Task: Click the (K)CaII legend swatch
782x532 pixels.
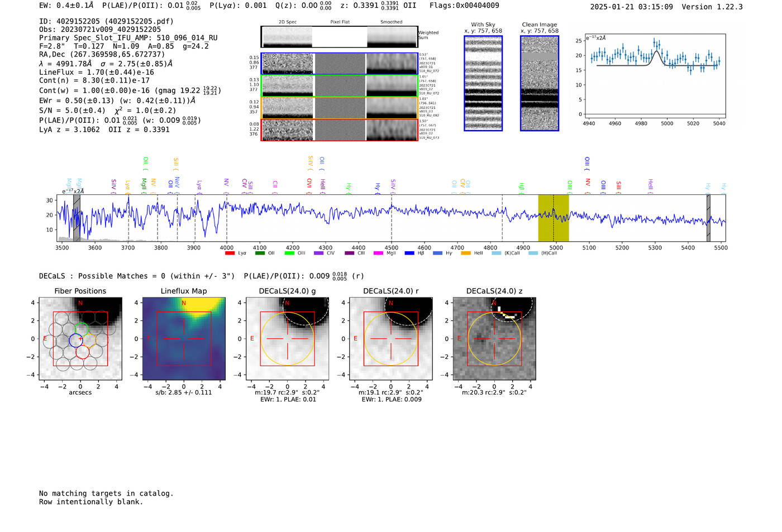Action: (496, 253)
